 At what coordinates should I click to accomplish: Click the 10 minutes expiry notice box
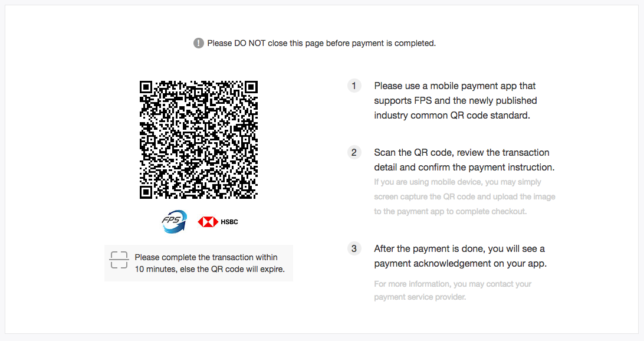[199, 263]
